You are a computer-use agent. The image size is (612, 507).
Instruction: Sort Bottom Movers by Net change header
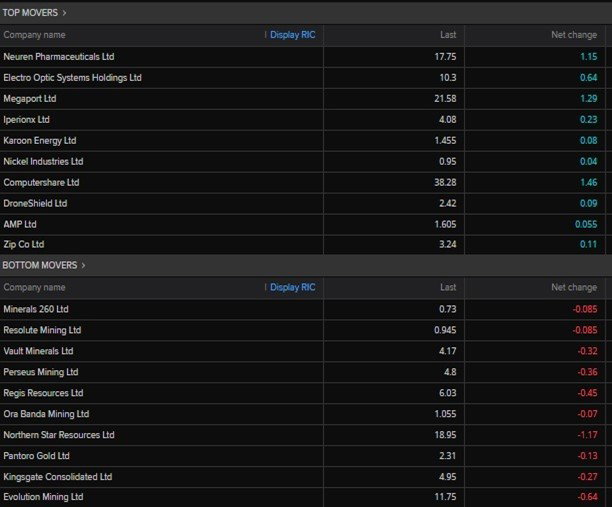tap(574, 287)
